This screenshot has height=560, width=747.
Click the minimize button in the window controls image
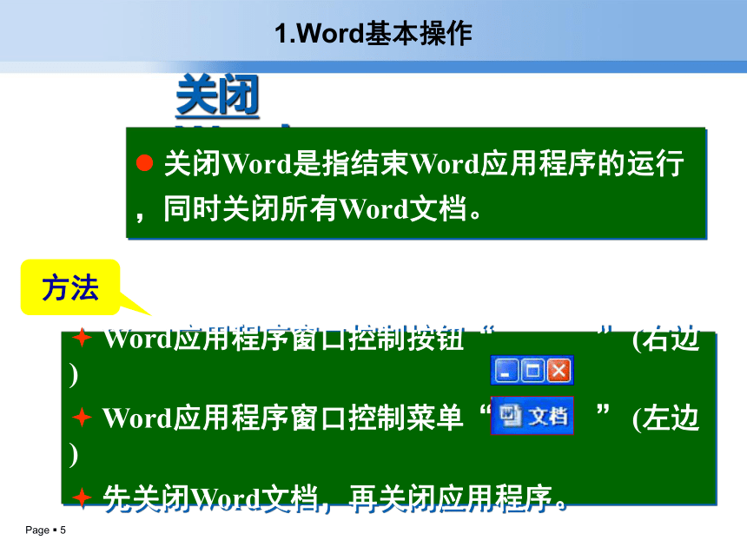(x=506, y=371)
